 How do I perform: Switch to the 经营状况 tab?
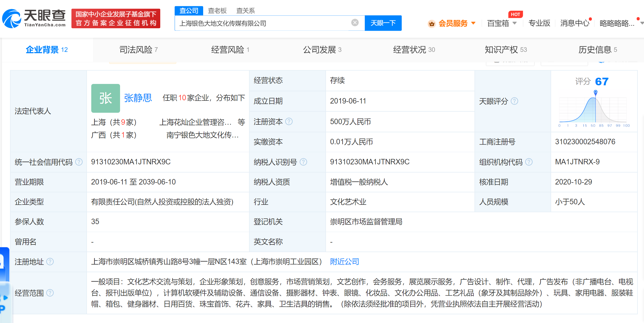pyautogui.click(x=414, y=50)
